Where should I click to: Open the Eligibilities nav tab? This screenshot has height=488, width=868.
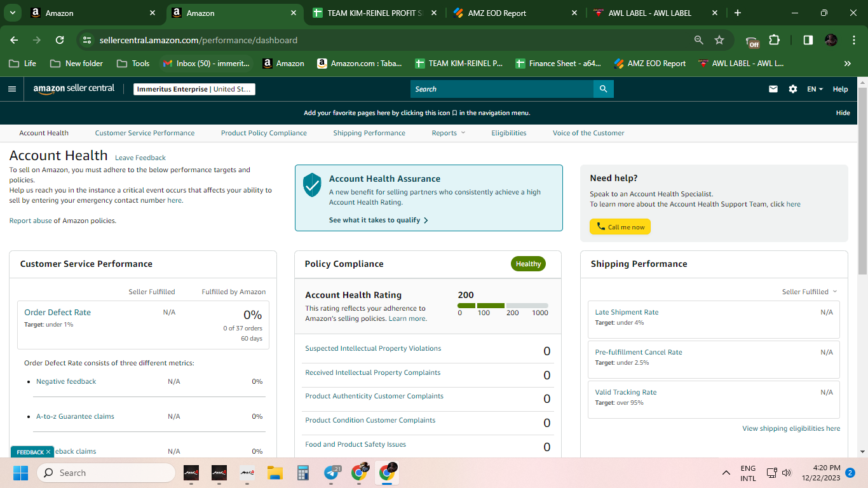[509, 133]
